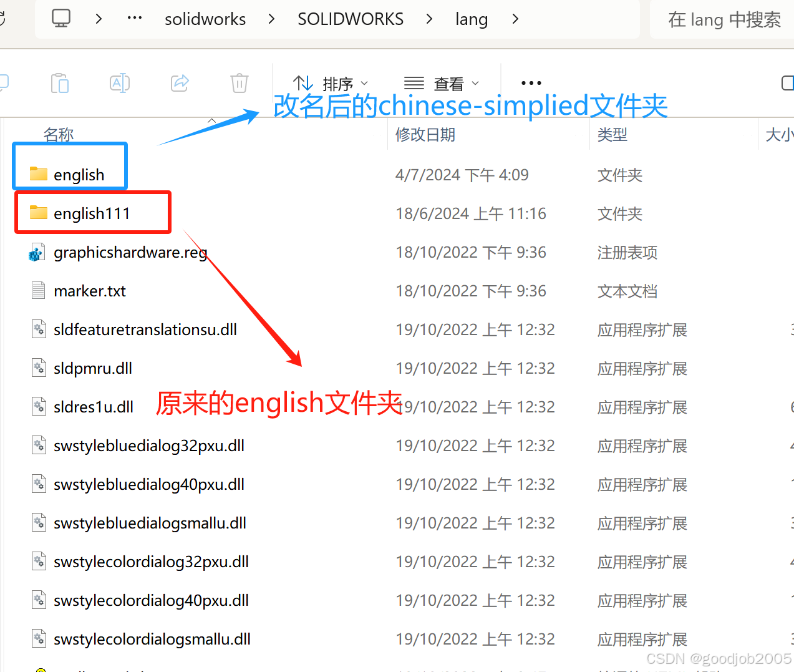This screenshot has width=794, height=672.
Task: Click the swstylebluedialog32pxu.dll file icon
Action: (x=39, y=446)
